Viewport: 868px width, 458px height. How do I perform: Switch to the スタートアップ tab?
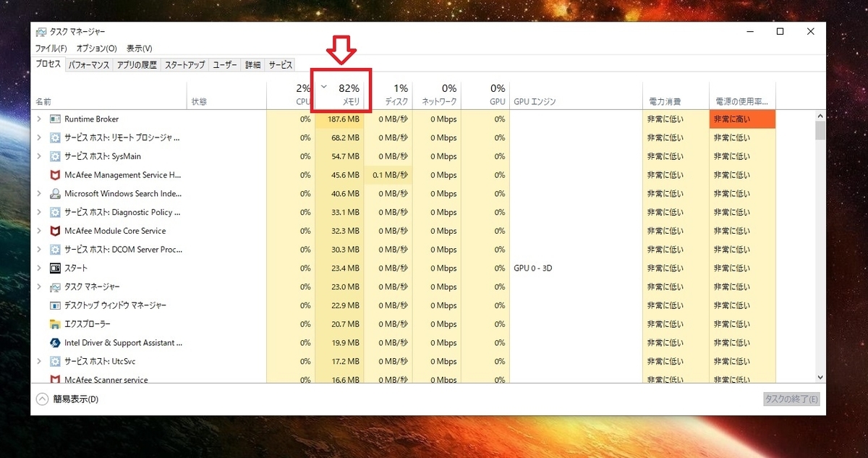coord(184,65)
